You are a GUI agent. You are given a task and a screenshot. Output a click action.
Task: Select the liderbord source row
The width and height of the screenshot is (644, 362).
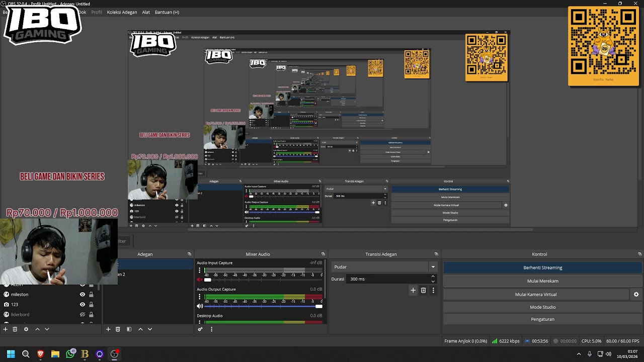pyautogui.click(x=50, y=314)
